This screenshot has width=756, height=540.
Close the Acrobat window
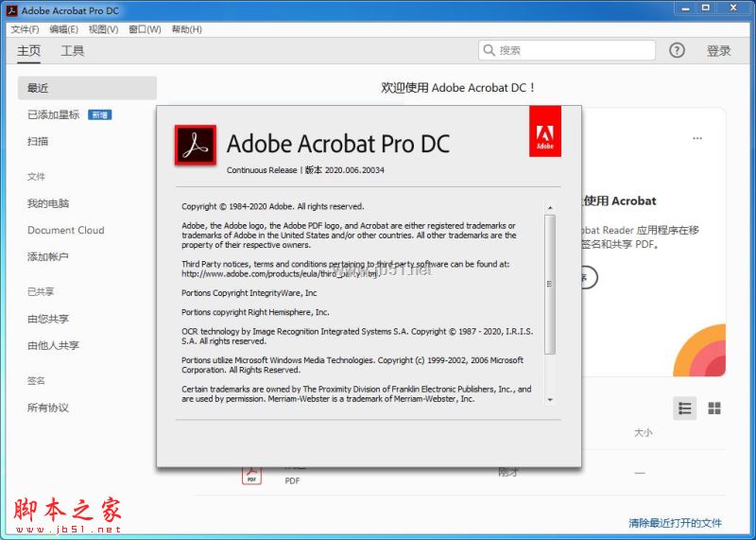733,9
